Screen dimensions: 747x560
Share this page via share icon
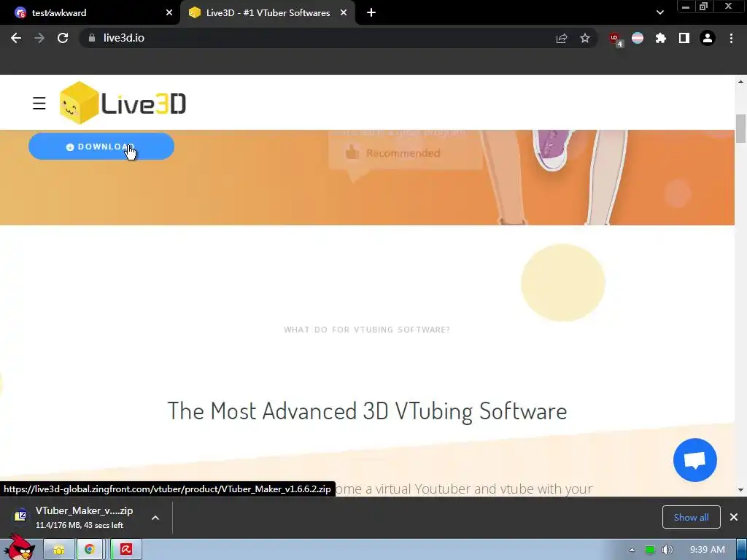[562, 38]
